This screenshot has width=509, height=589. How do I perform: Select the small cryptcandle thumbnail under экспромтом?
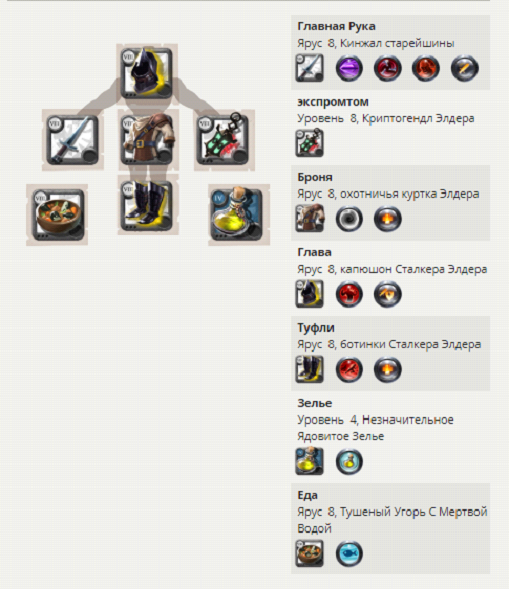tap(309, 143)
